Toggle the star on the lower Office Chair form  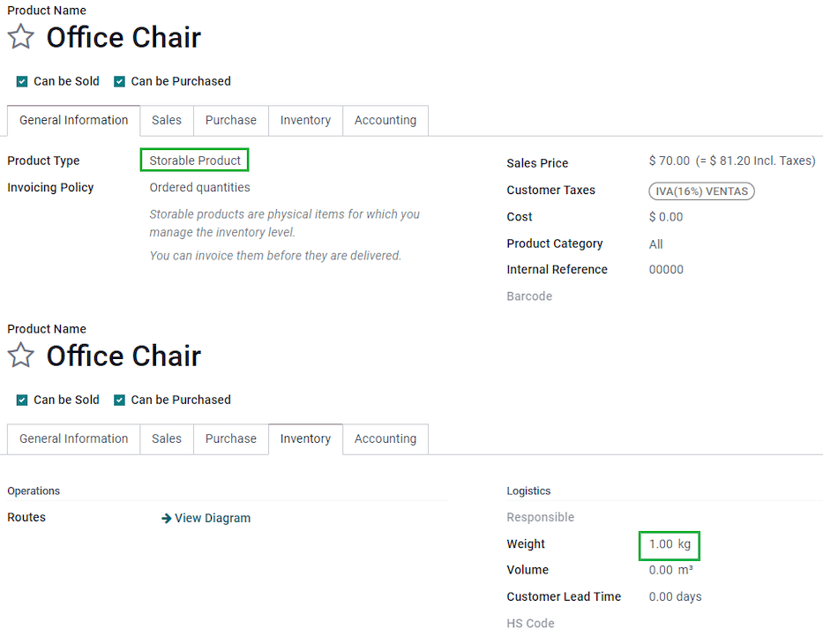[20, 356]
